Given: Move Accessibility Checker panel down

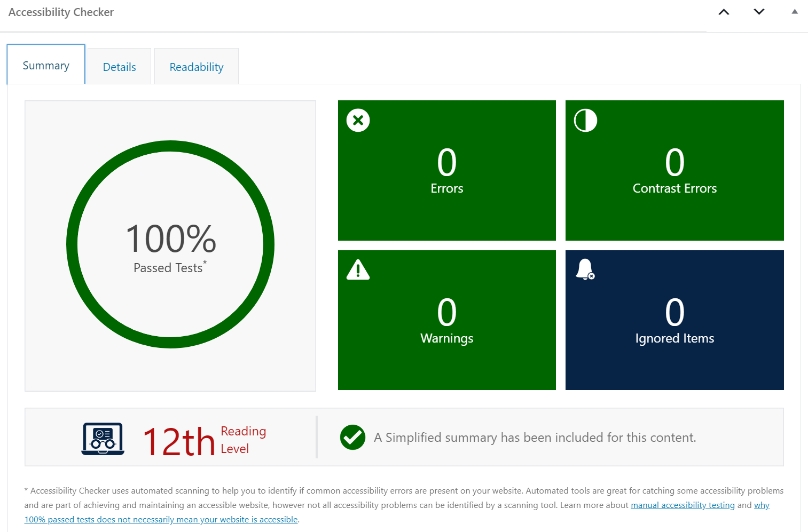Looking at the screenshot, I should coord(759,12).
